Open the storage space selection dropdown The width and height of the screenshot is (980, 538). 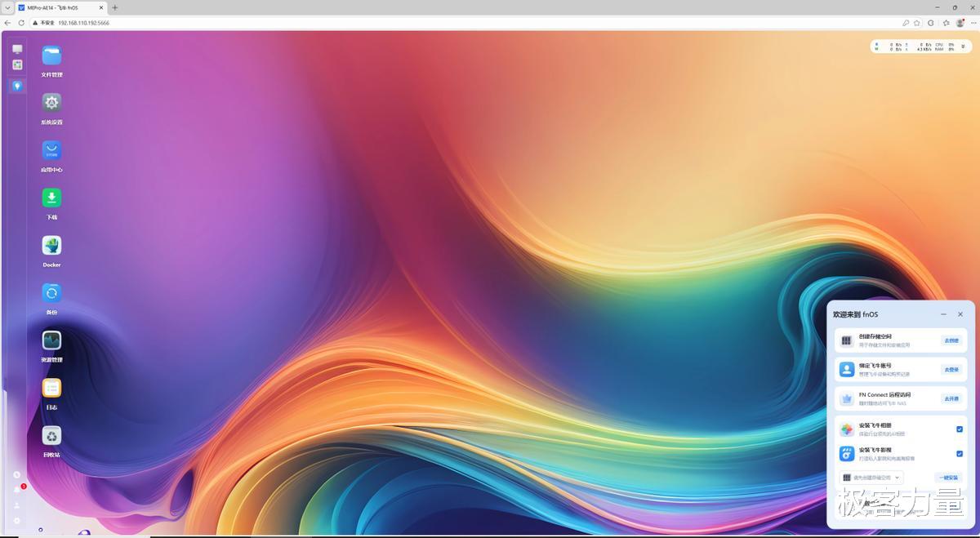[871, 478]
